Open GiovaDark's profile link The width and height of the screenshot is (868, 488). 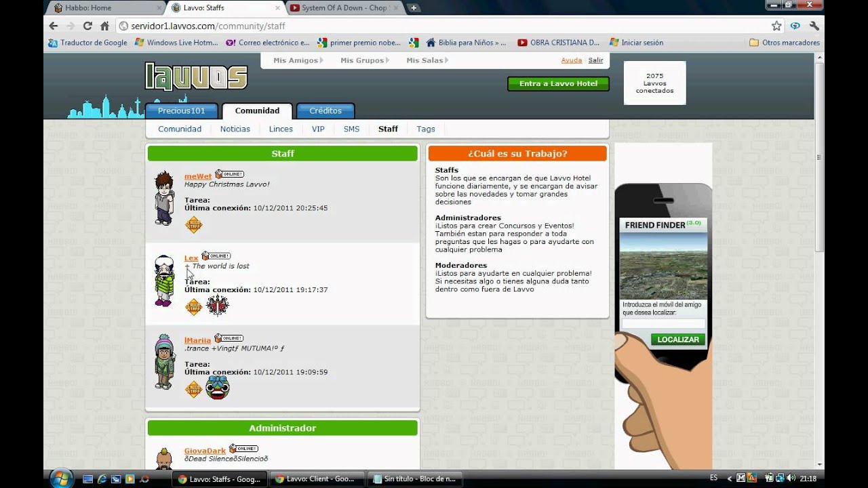pyautogui.click(x=205, y=451)
